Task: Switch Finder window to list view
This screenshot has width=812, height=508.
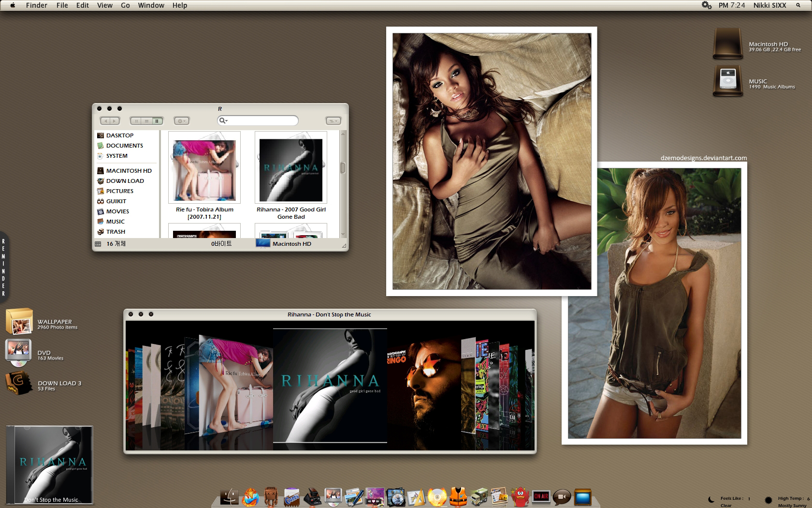Action: point(146,121)
